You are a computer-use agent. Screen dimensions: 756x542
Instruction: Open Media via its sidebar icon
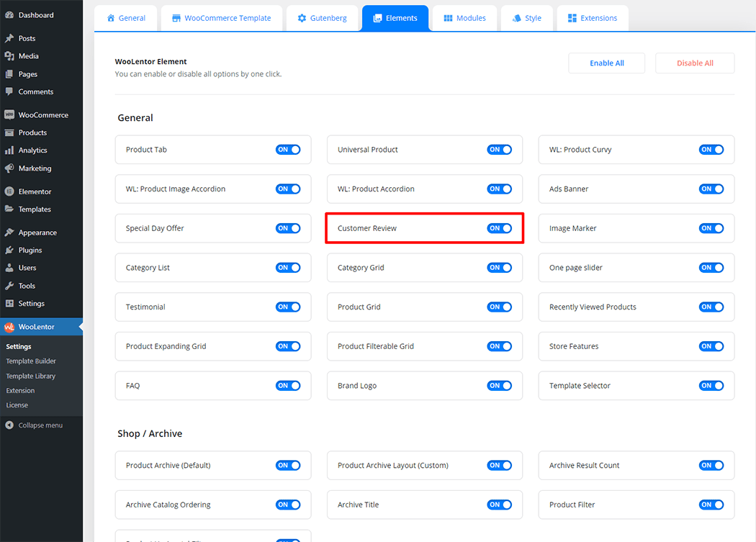(9, 56)
